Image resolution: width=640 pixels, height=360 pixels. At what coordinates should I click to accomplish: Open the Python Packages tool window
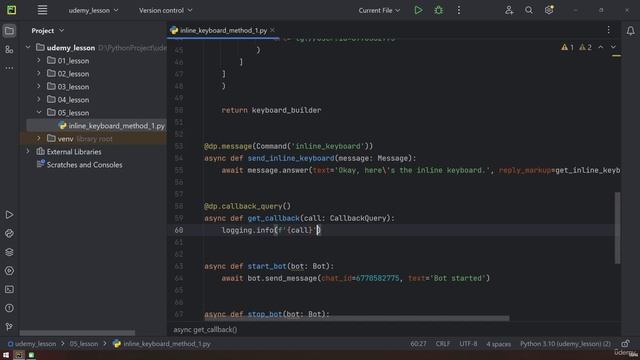(x=9, y=233)
